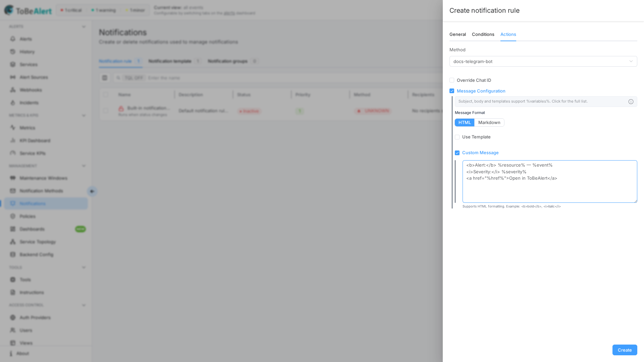The height and width of the screenshot is (362, 644).
Task: Open History icon in sidebar
Action: coord(13,52)
